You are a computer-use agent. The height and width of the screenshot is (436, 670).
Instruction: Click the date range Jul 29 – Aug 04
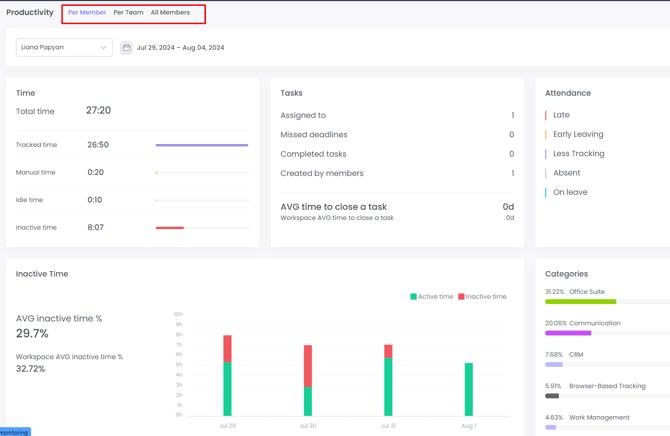pos(180,47)
